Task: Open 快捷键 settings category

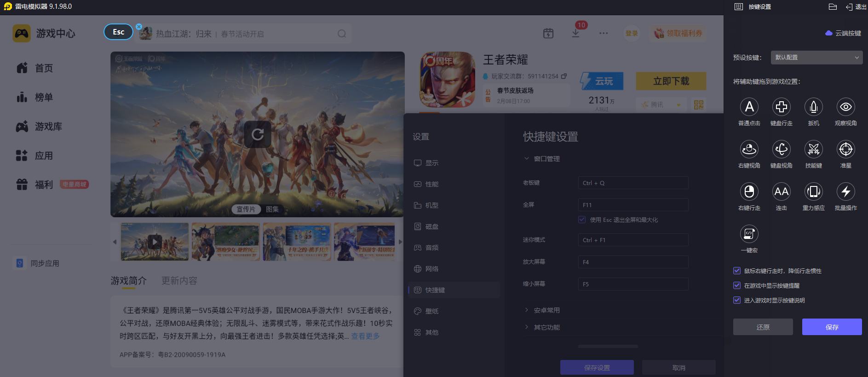Action: point(454,290)
